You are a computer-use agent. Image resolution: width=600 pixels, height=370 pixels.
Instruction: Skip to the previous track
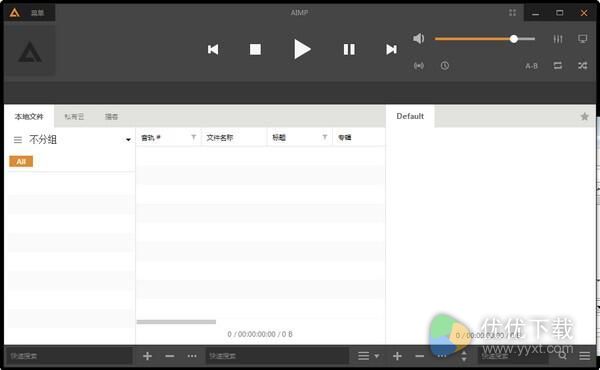tap(213, 49)
